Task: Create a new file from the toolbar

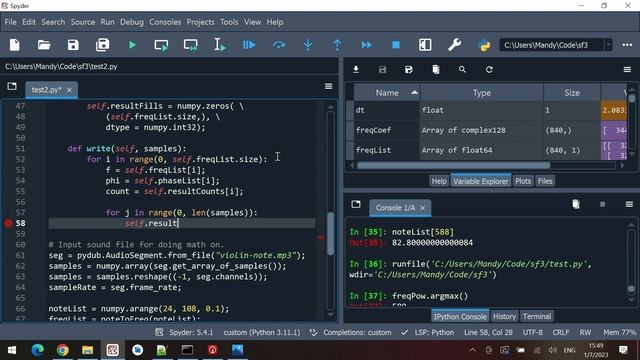Action: (15, 45)
